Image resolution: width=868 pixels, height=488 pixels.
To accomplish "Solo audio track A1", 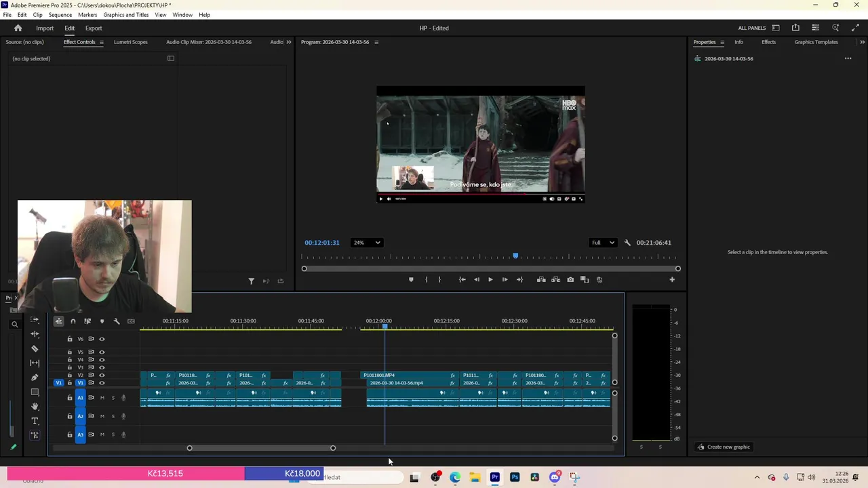I will pos(113,398).
